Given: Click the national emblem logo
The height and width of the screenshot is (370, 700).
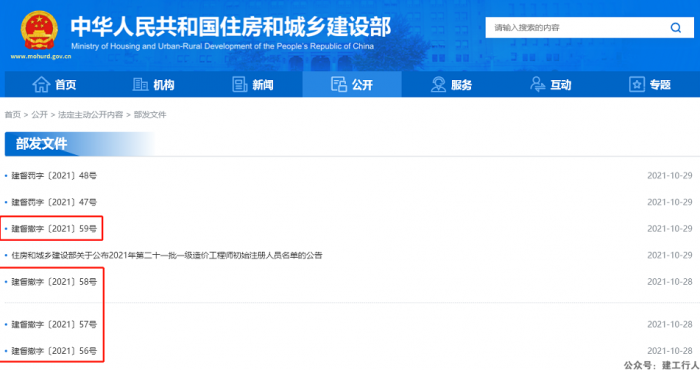Looking at the screenshot, I should 39,30.
